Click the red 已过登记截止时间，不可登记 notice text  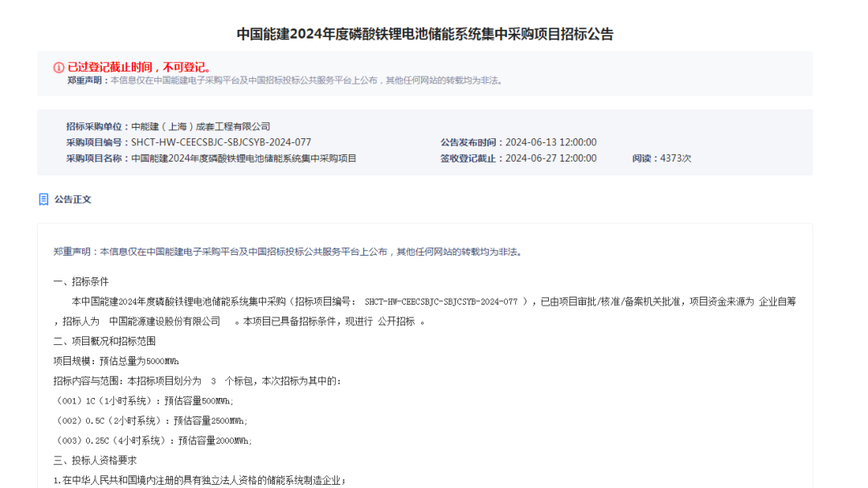click(x=139, y=68)
